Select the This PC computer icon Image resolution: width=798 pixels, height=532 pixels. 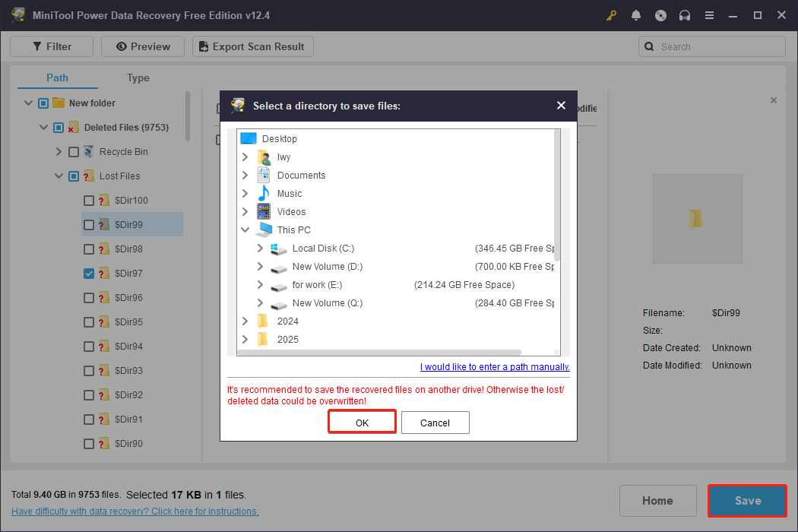264,230
